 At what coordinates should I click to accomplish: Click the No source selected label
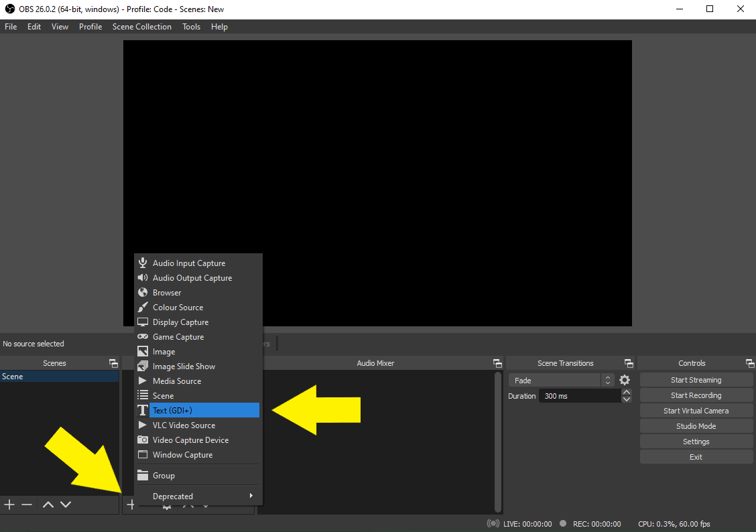(34, 344)
